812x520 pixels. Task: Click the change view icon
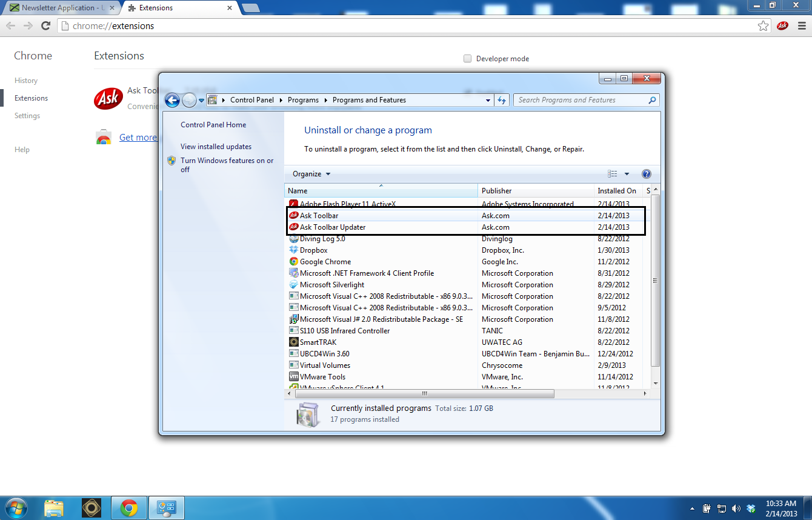[613, 174]
